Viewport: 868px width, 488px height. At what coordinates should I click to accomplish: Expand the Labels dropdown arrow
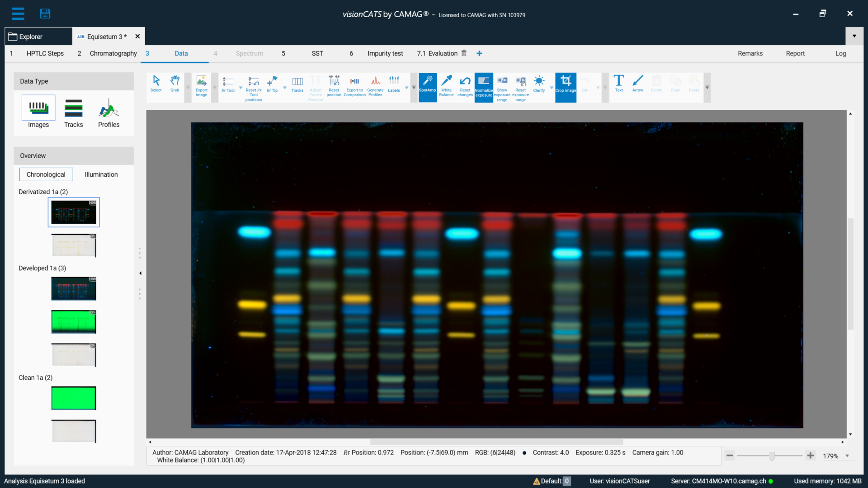click(x=406, y=88)
